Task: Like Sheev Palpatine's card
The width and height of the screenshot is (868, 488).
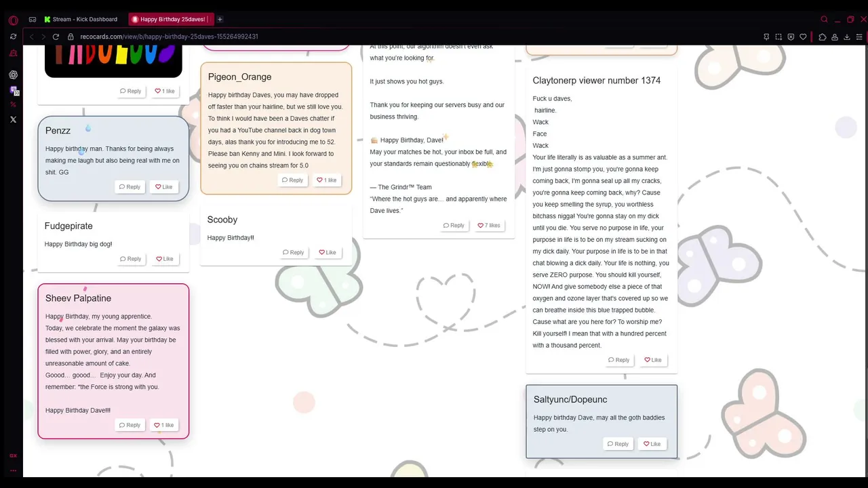Action: click(164, 425)
